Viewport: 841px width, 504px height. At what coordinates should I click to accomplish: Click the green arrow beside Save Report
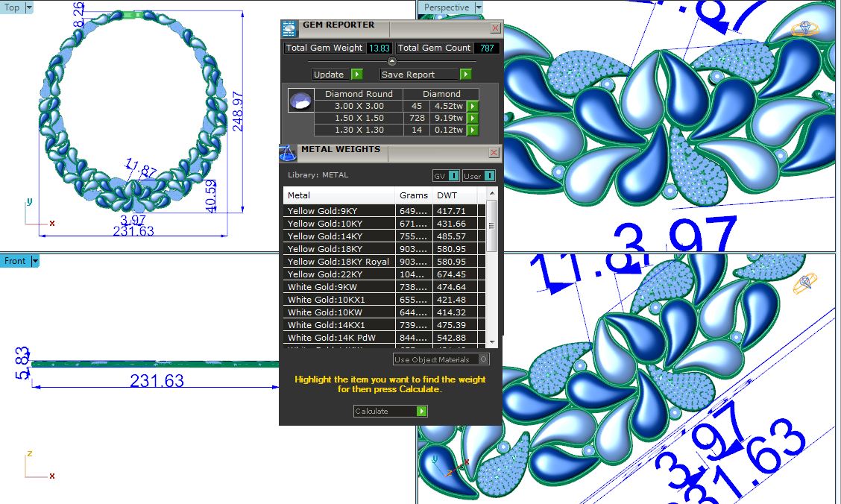point(465,75)
